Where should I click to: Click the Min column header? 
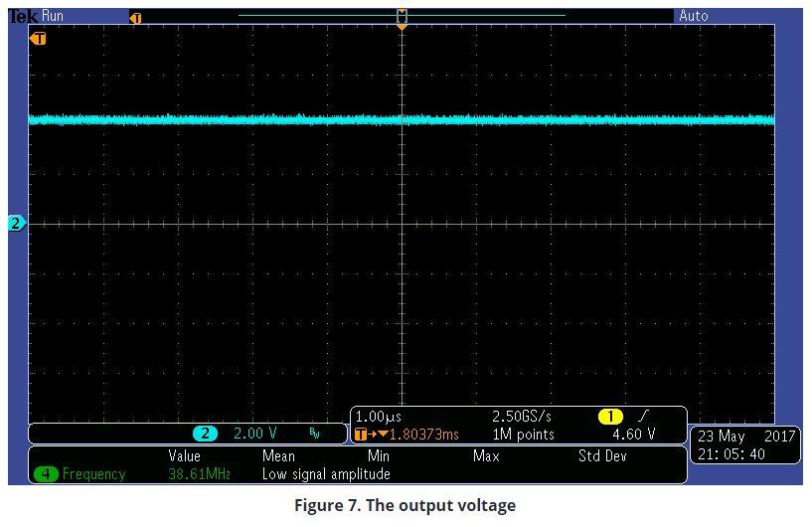[379, 456]
